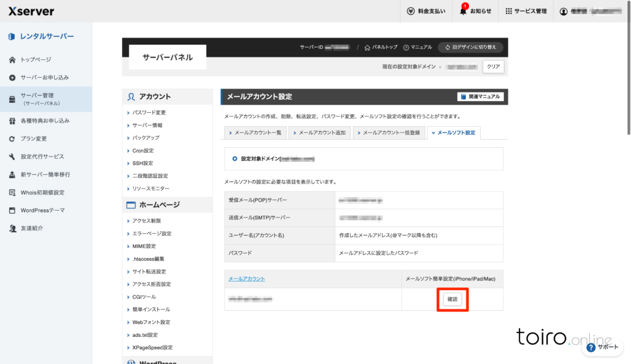Select the メールソフト設定 tab
Viewport: 631px width, 364px height.
pyautogui.click(x=454, y=133)
